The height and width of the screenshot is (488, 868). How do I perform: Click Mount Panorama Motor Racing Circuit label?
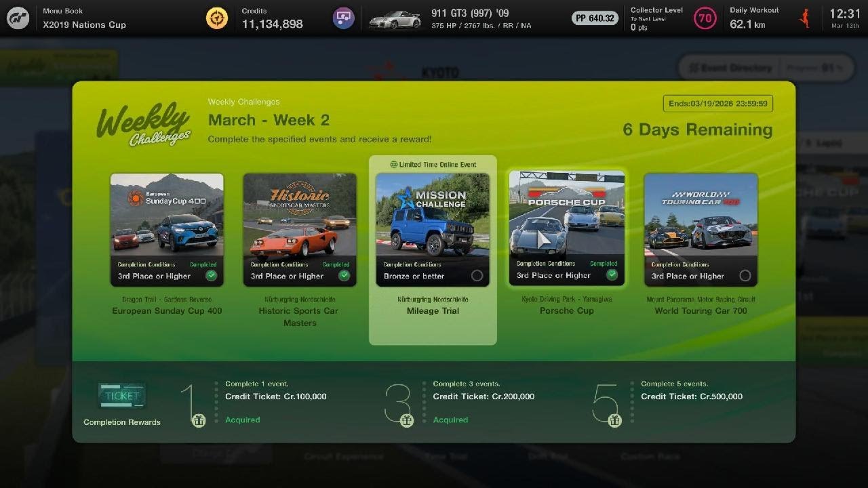[x=701, y=300]
